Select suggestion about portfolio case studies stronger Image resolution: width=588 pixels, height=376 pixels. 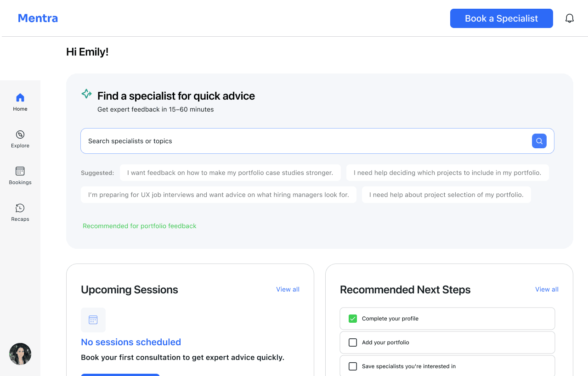pos(230,173)
